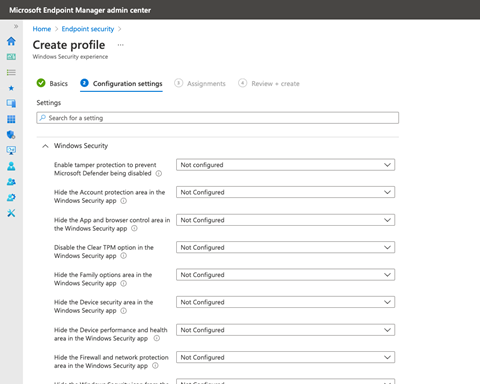Open Dashboard icon in left sidebar
The width and height of the screenshot is (480, 384).
coord(11,57)
